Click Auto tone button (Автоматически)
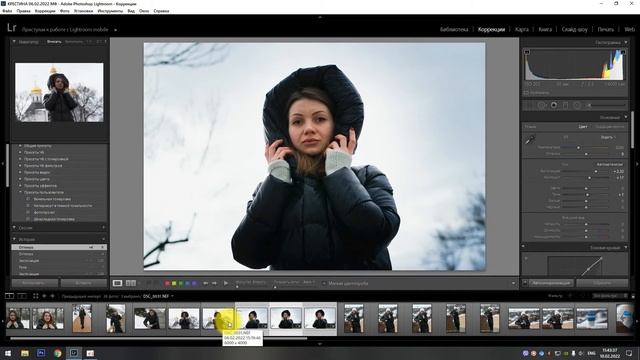Image resolution: width=640 pixels, height=360 pixels. point(610,164)
